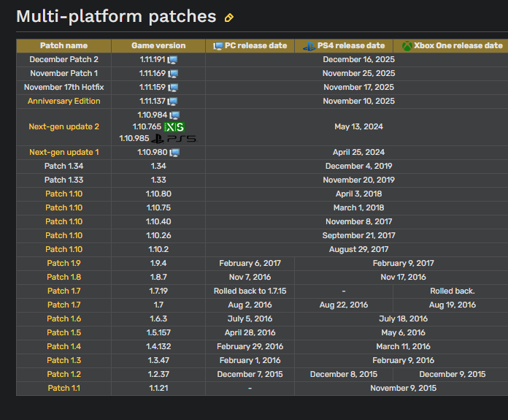Viewport: 508px width, 420px height.
Task: Click the April 25, 2024 date cell
Action: tap(358, 153)
